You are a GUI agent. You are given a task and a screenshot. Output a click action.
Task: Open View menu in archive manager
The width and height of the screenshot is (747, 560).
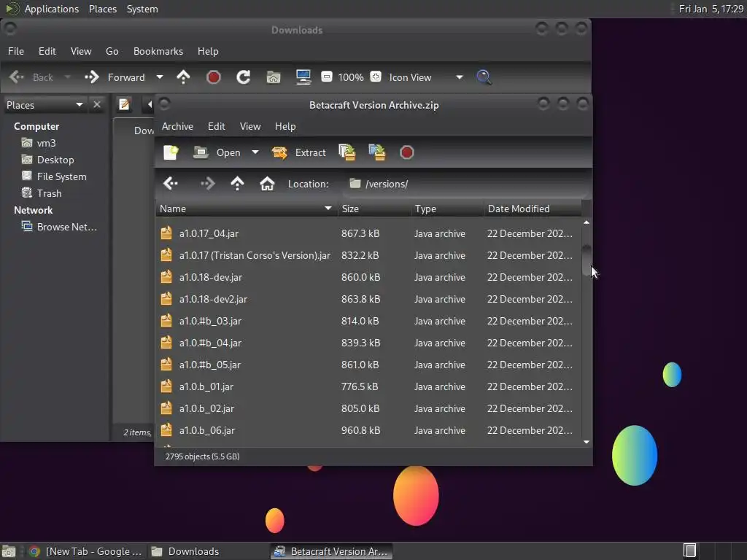point(250,126)
